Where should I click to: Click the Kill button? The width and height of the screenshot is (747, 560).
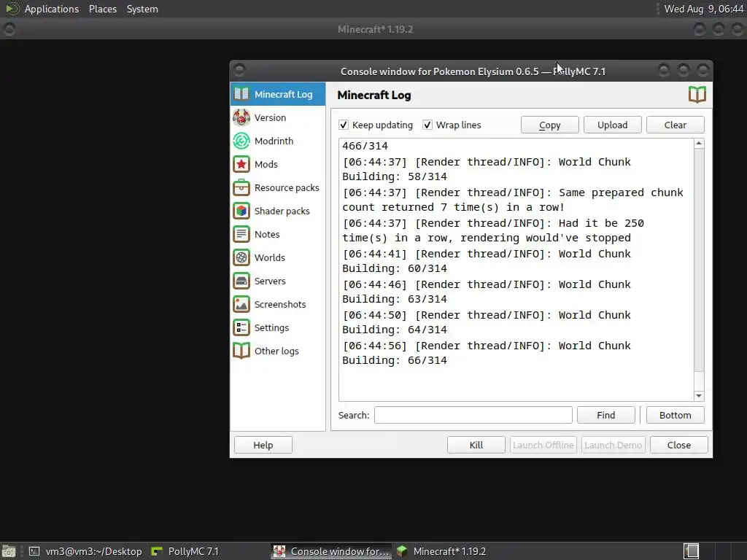[476, 445]
